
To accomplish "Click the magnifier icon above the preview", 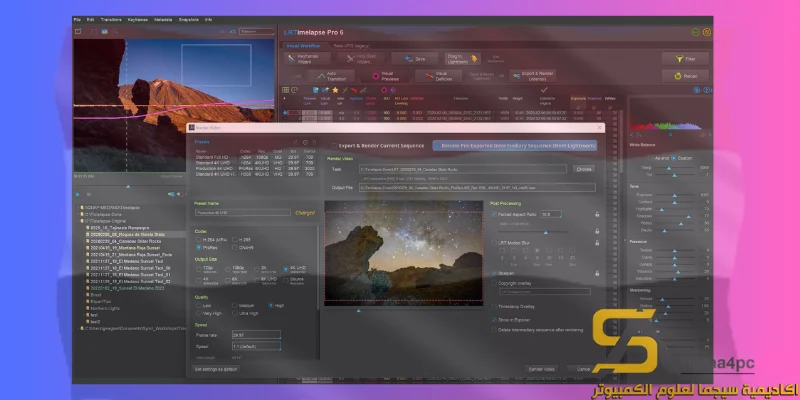I will (116, 31).
